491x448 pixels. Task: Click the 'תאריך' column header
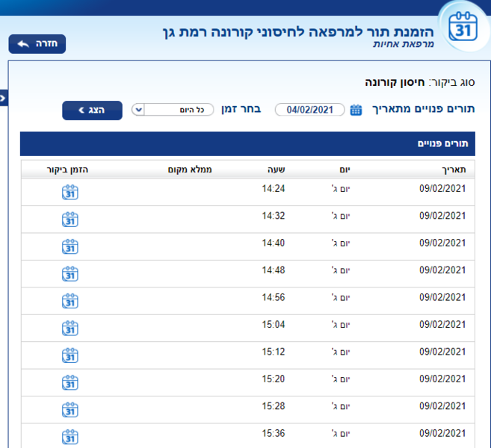click(454, 169)
